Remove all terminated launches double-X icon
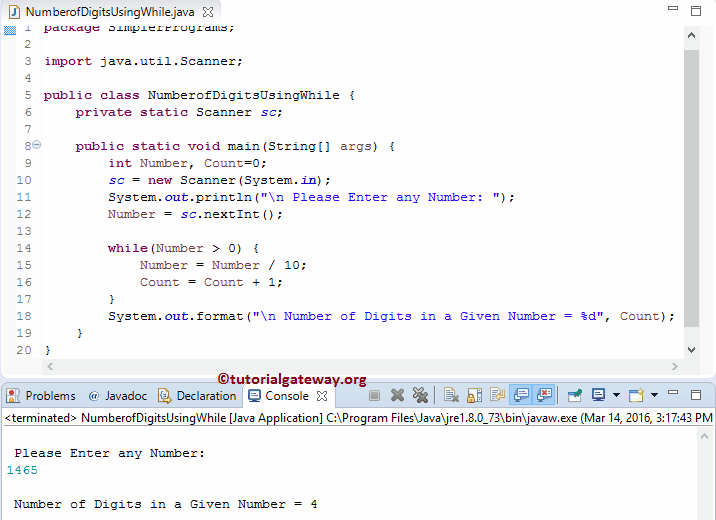The image size is (716, 520). [x=420, y=395]
